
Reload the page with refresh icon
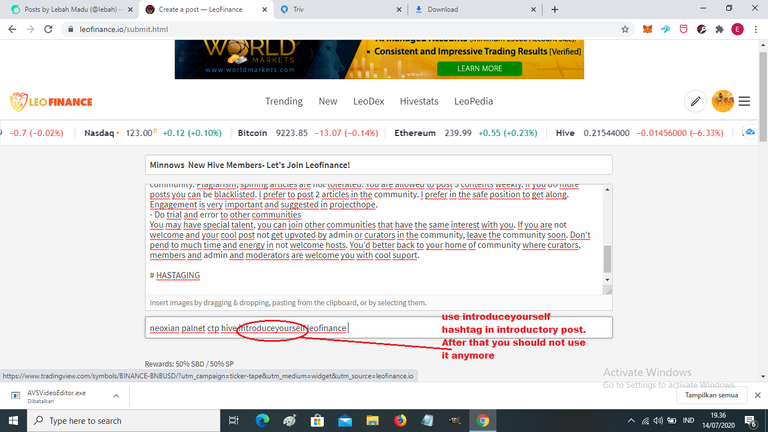tap(48, 29)
